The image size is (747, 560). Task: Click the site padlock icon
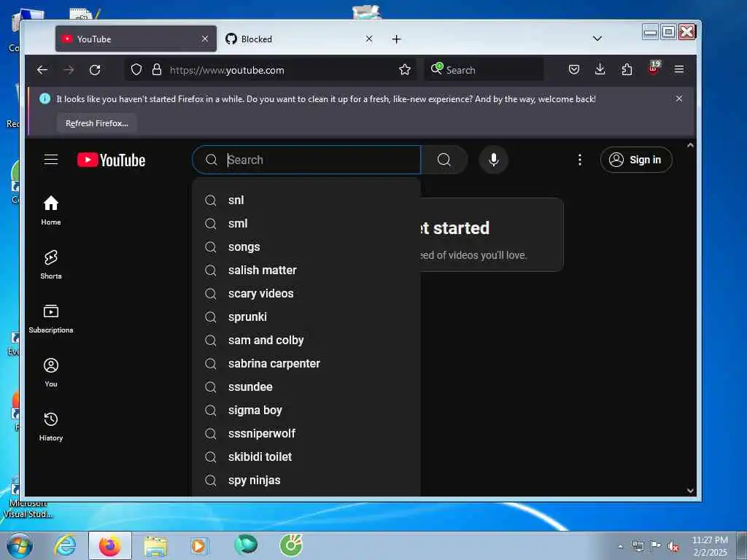157,70
